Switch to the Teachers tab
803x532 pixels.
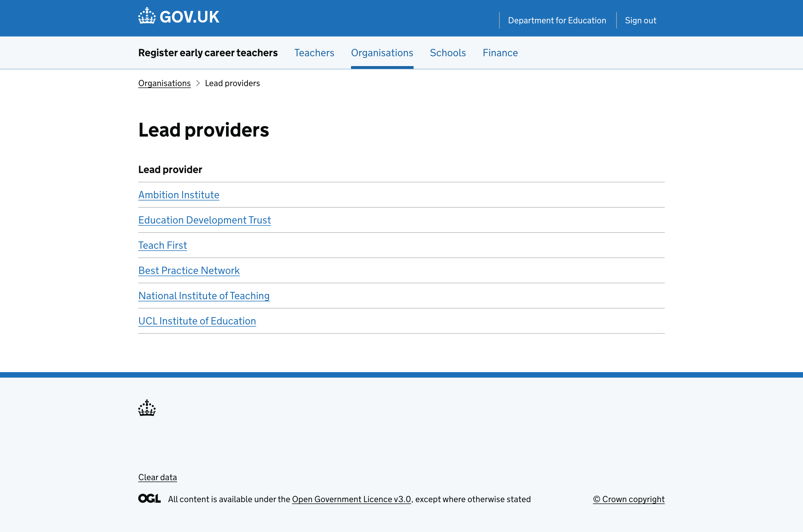(x=314, y=53)
